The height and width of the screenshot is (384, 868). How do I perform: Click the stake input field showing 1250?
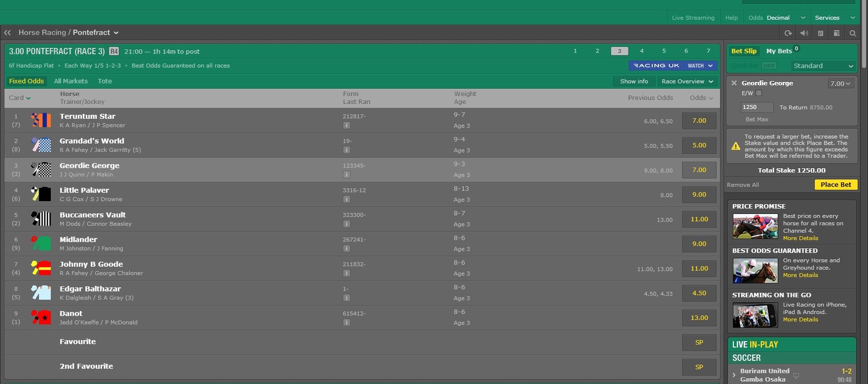click(x=757, y=107)
